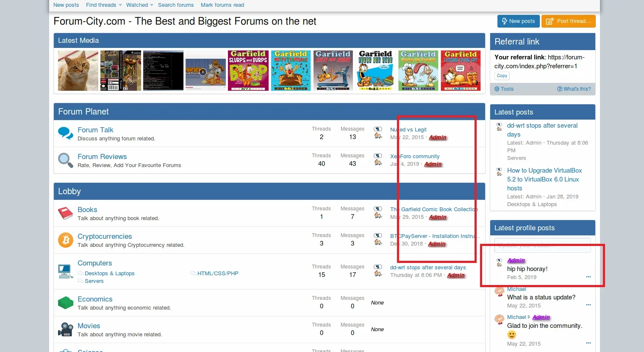Open the Desktops & Laptops sub-forum
This screenshot has height=352, width=644.
coord(110,274)
